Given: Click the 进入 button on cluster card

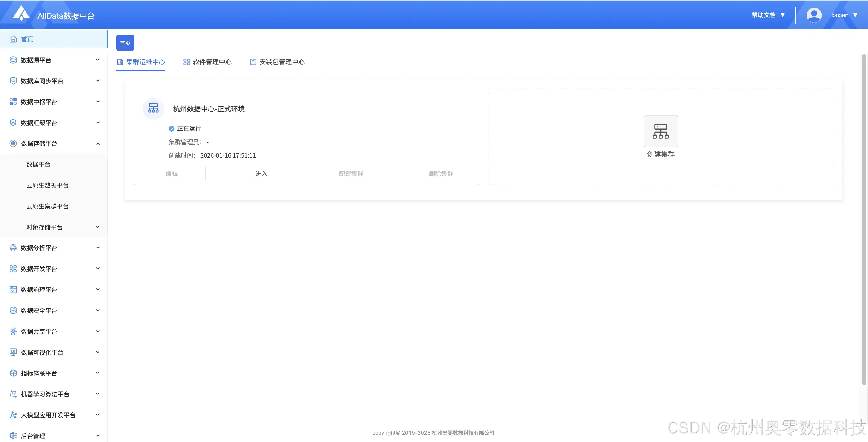Looking at the screenshot, I should point(261,174).
